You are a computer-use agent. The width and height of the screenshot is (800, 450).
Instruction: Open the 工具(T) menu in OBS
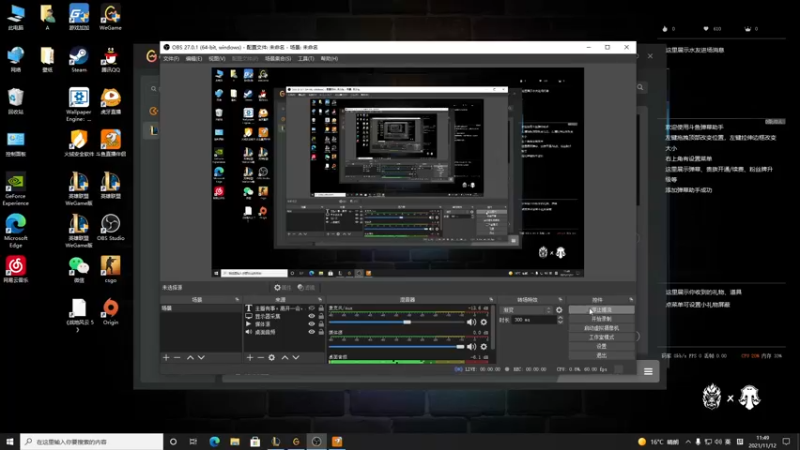(306, 59)
